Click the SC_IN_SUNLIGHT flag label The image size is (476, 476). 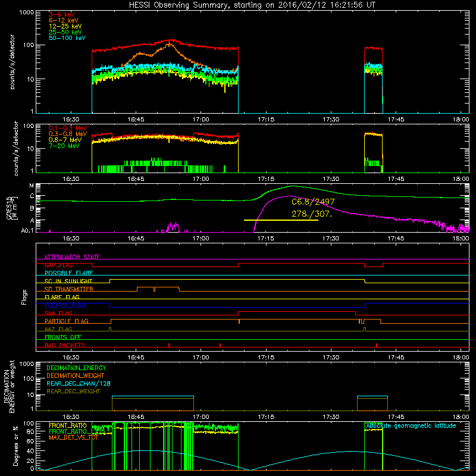click(68, 281)
